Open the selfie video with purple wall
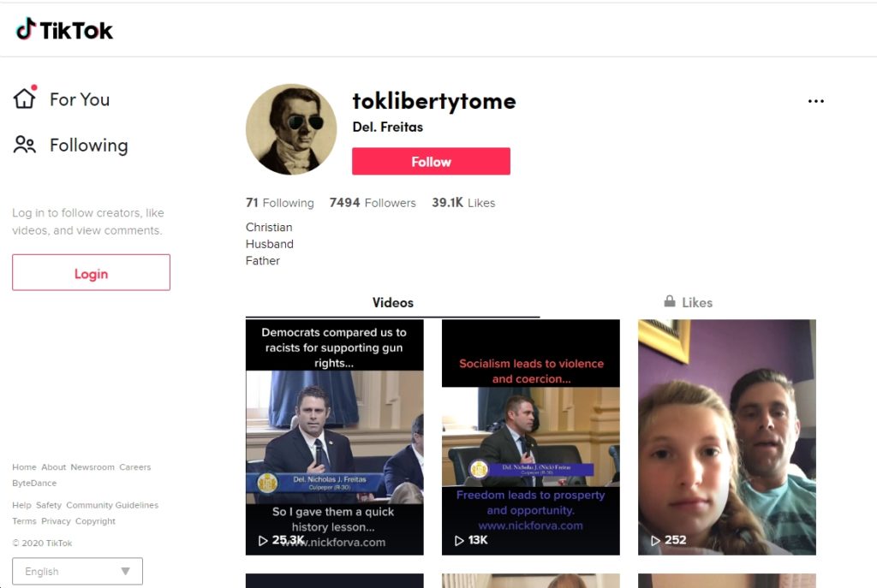 726,437
